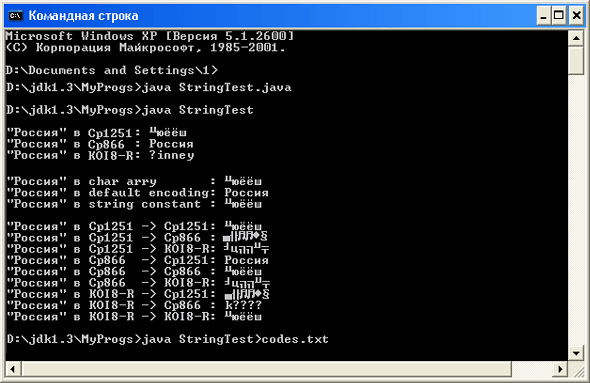Image resolution: width=590 pixels, height=383 pixels.
Task: Click the command prompt icon in title bar
Action: (16, 16)
